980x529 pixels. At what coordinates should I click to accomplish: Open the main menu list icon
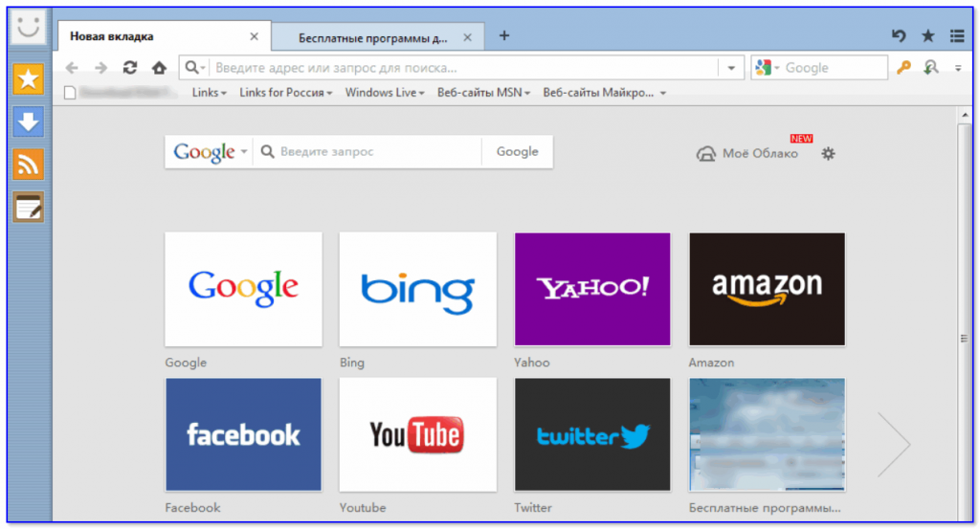click(x=956, y=36)
